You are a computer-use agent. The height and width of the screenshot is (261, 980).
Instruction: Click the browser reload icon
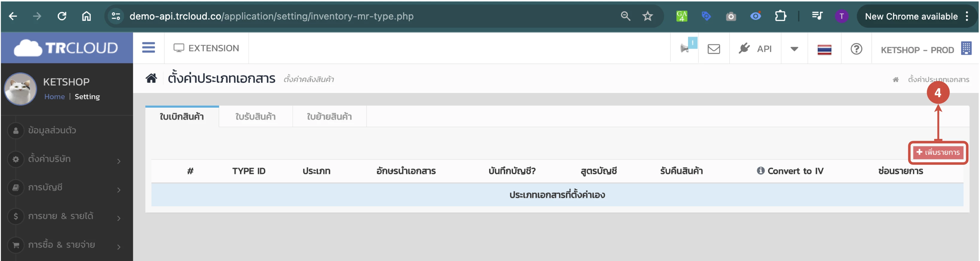tap(62, 16)
